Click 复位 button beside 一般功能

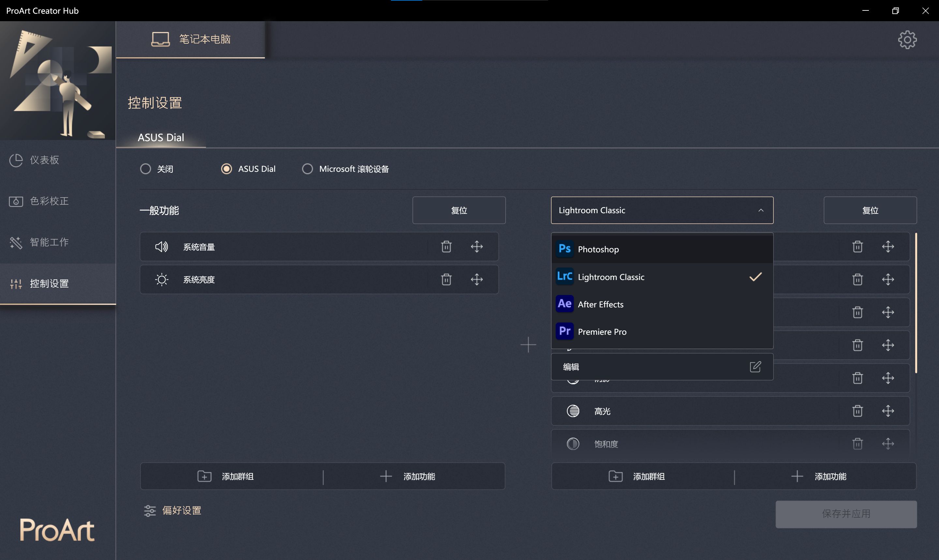point(458,210)
